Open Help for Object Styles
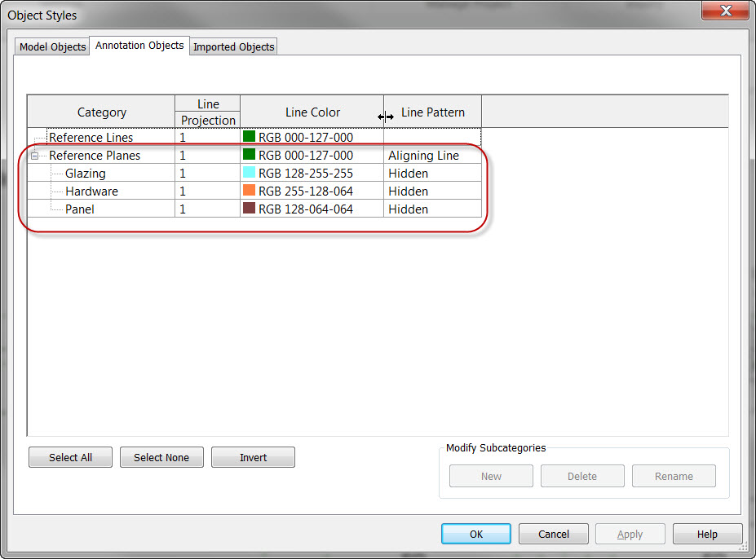The width and height of the screenshot is (756, 559). pyautogui.click(x=707, y=534)
